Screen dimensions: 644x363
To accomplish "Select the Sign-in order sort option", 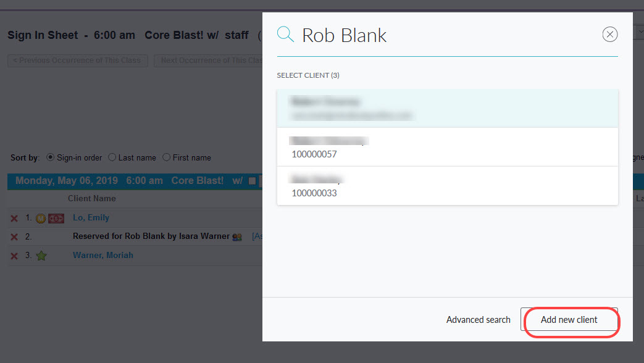I will [x=50, y=157].
